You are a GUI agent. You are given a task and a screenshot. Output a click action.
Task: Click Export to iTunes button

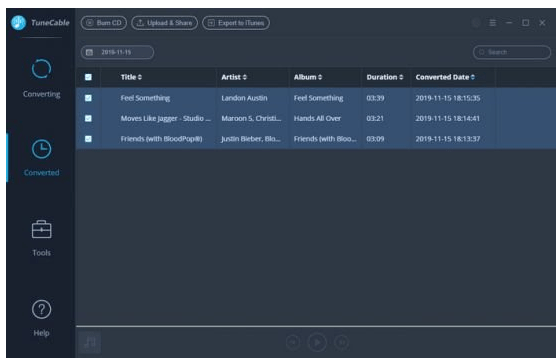point(236,23)
